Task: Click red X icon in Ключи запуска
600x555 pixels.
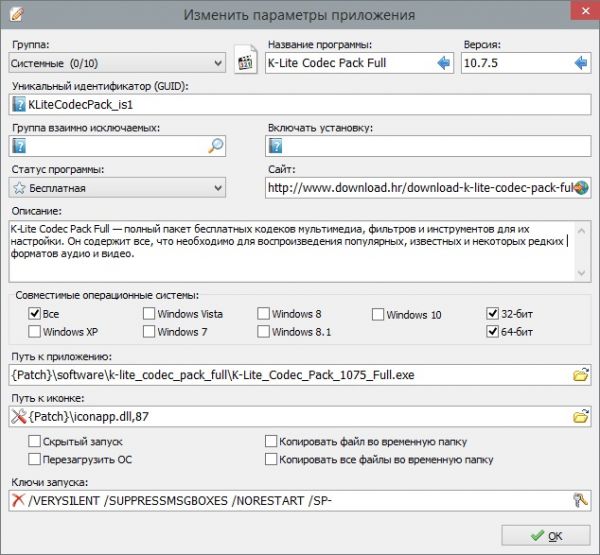Action: pos(18,500)
